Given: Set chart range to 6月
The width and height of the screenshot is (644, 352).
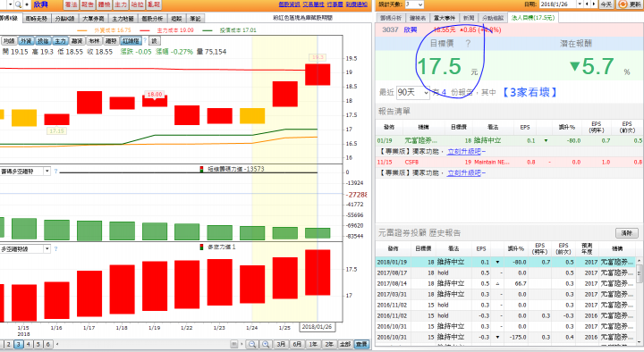Looking at the screenshot, I should [297, 344].
